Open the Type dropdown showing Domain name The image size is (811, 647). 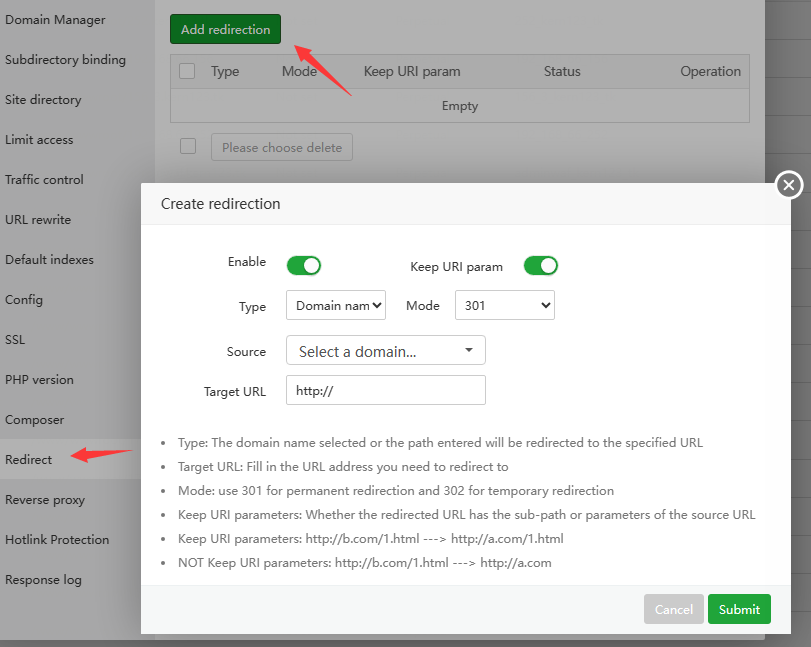pyautogui.click(x=335, y=306)
